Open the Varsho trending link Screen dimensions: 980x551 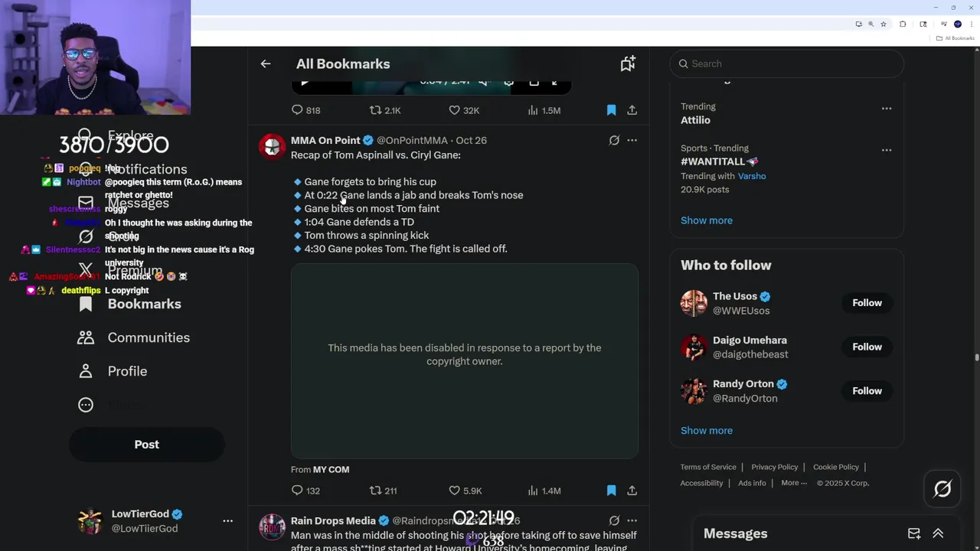click(752, 176)
